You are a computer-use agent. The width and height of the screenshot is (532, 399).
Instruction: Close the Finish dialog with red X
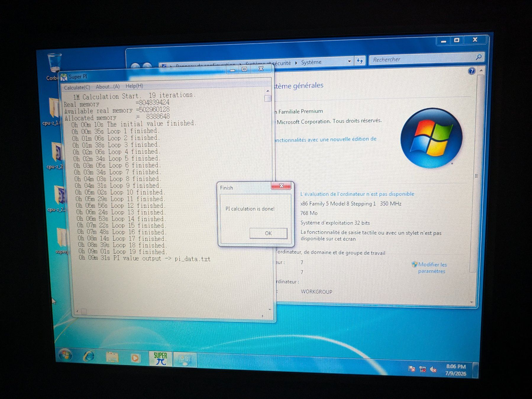pos(281,186)
